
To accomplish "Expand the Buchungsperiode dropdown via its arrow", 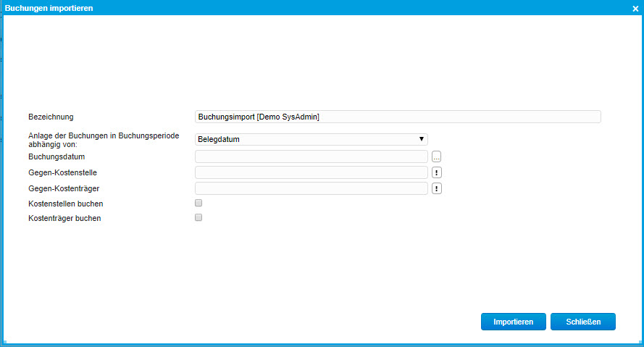I will (x=421, y=139).
